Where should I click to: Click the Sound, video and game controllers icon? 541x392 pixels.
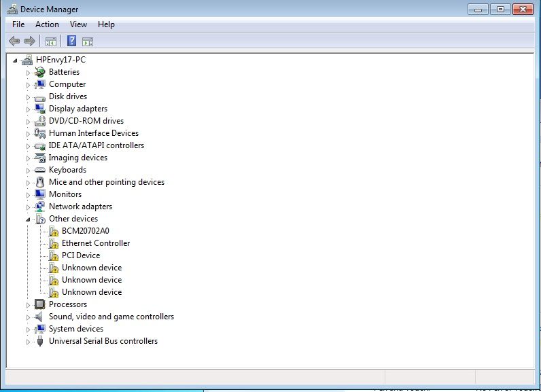pos(40,317)
